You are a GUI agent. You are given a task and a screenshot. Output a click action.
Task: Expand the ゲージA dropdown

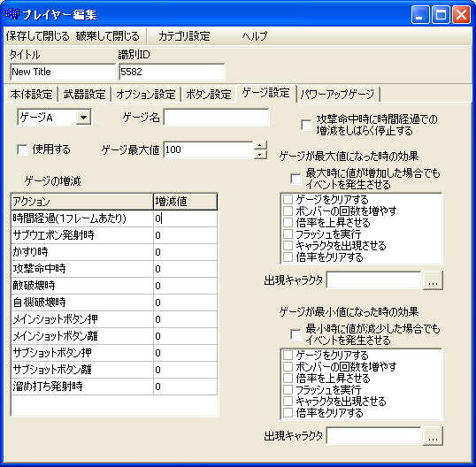[x=83, y=117]
